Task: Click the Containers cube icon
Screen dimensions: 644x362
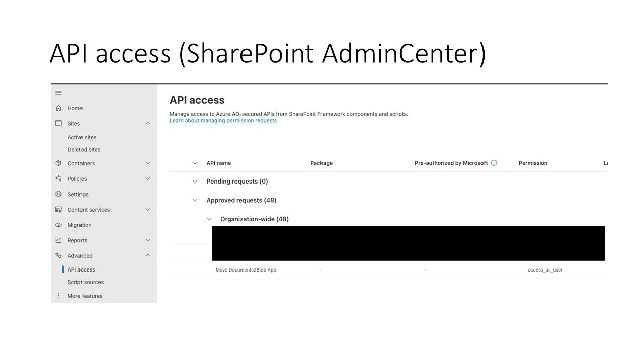Action: 58,163
